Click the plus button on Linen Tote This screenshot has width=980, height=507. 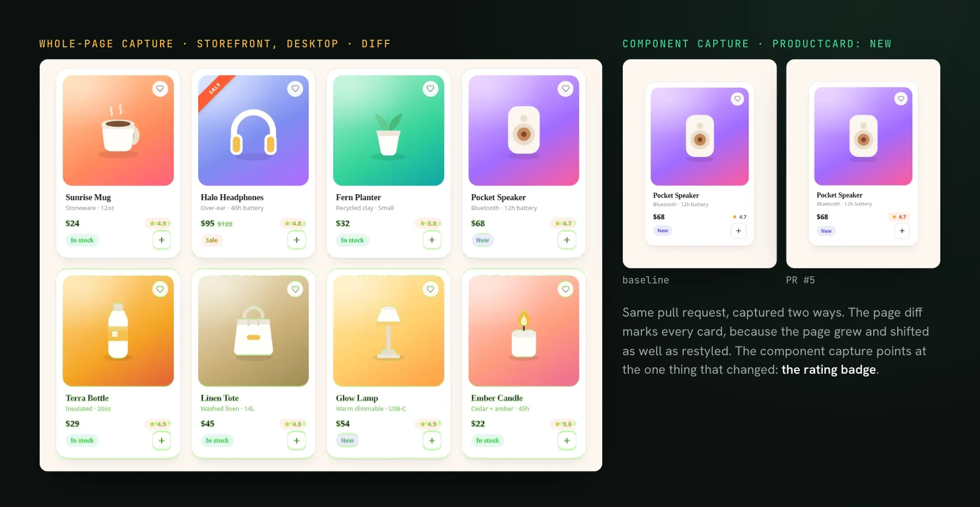pyautogui.click(x=297, y=441)
